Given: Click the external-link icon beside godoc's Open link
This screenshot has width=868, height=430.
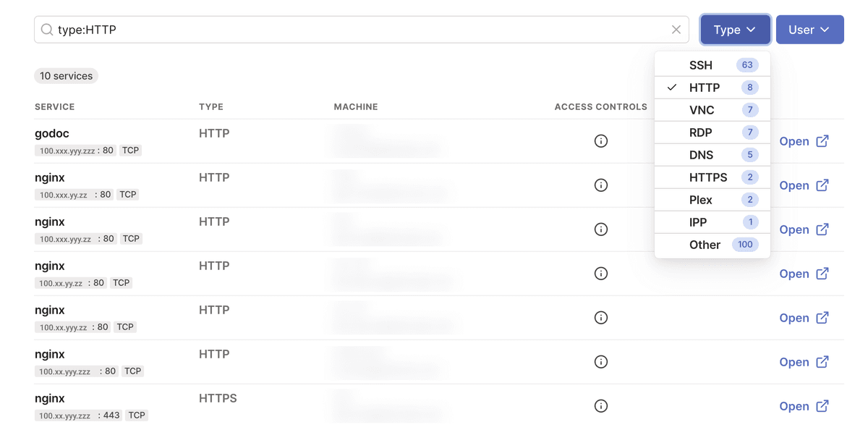Looking at the screenshot, I should pyautogui.click(x=822, y=141).
